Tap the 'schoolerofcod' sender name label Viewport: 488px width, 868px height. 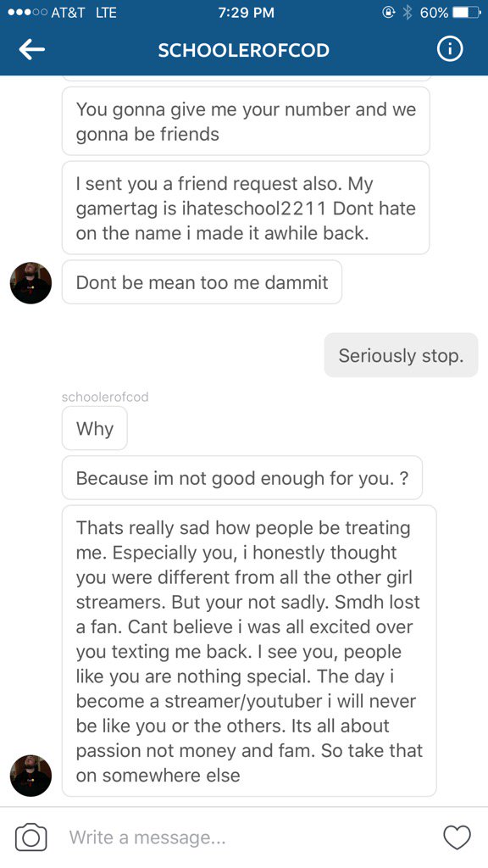105,397
